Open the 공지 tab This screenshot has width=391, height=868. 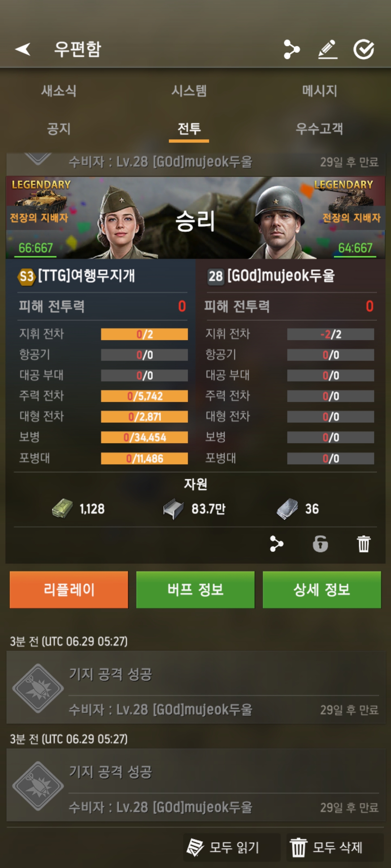59,129
